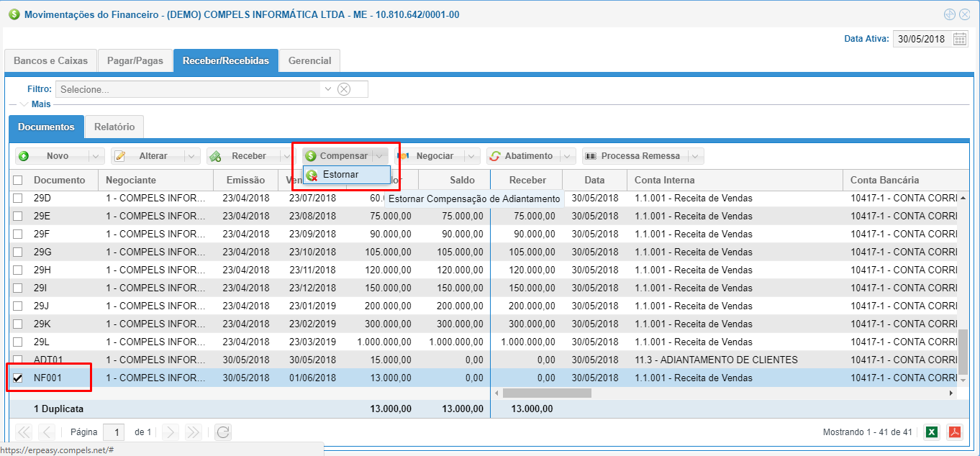Screen dimensions: 980x456
Task: Export the grid to Excel
Action: 931,432
